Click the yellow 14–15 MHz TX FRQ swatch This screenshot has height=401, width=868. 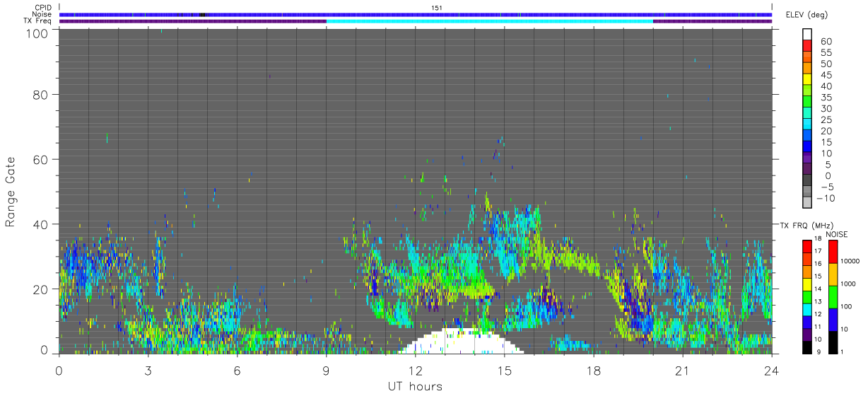pos(807,284)
